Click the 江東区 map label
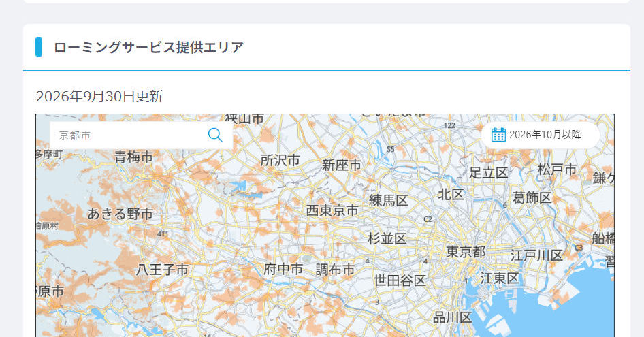Screen dimensions: 644x337 (500, 278)
